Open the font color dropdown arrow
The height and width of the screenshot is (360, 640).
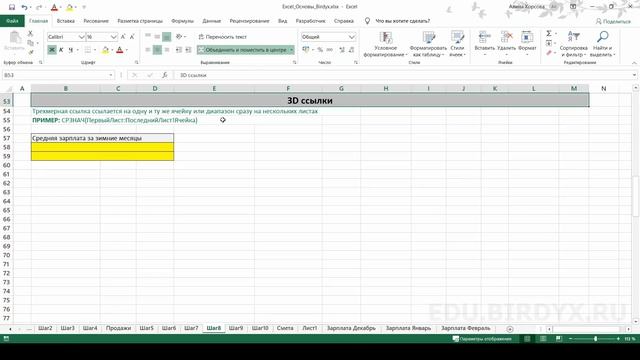click(127, 50)
